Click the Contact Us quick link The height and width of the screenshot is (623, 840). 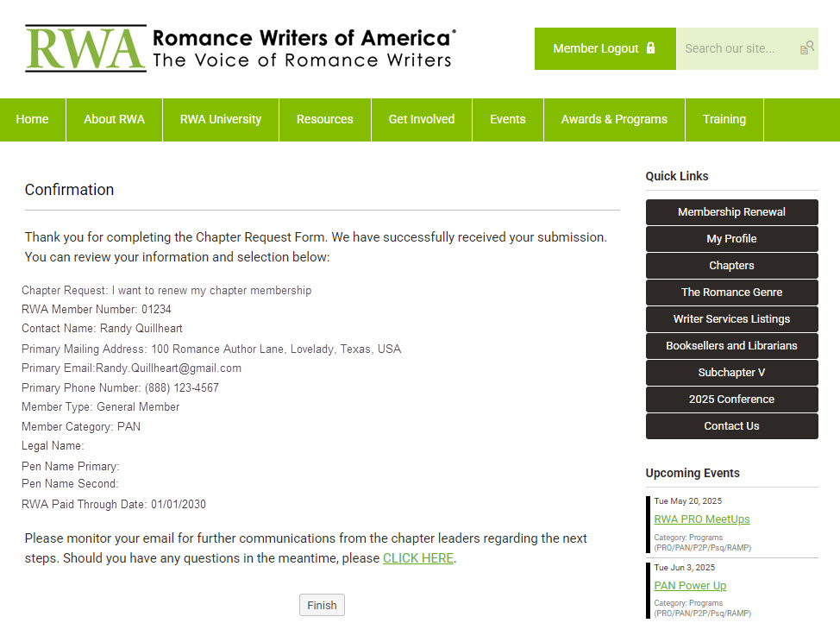tap(732, 427)
